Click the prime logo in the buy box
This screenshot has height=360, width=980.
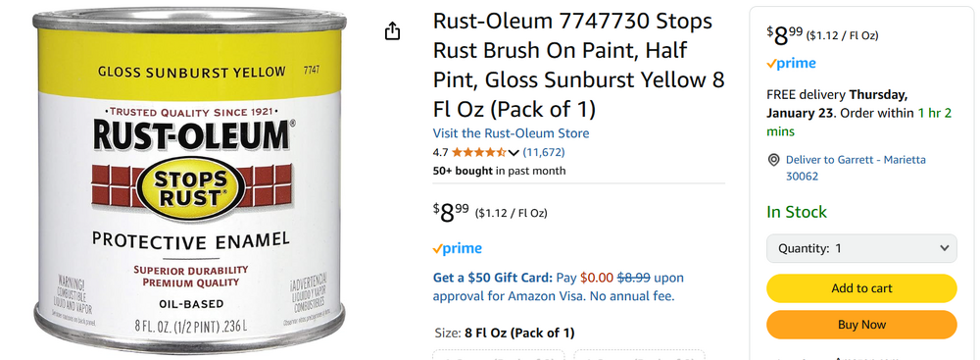tap(791, 63)
